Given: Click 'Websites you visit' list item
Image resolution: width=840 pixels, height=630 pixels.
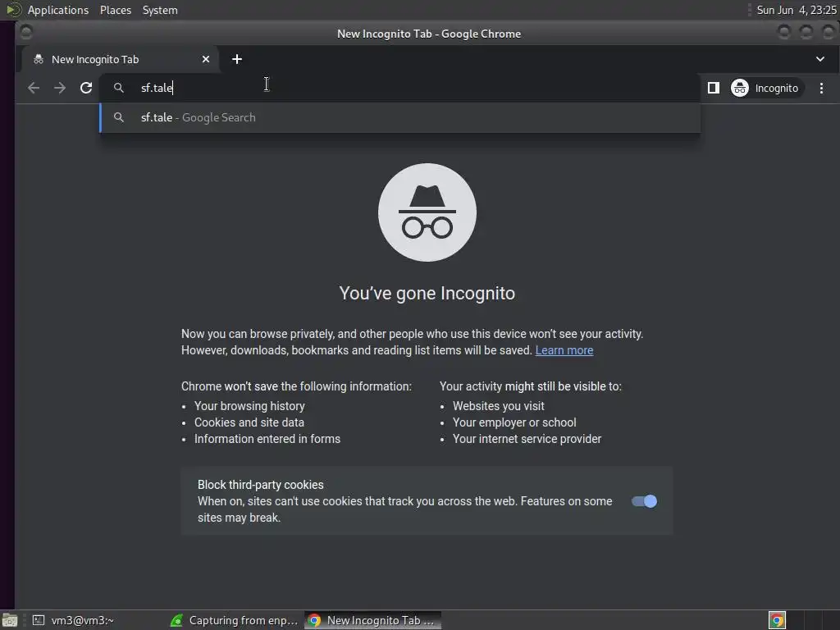Looking at the screenshot, I should pyautogui.click(x=498, y=406).
